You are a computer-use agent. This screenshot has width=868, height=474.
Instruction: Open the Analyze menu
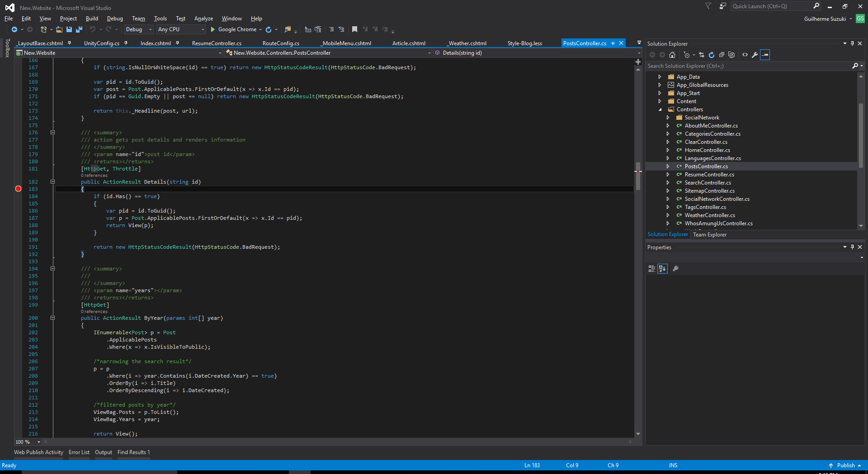[x=203, y=19]
